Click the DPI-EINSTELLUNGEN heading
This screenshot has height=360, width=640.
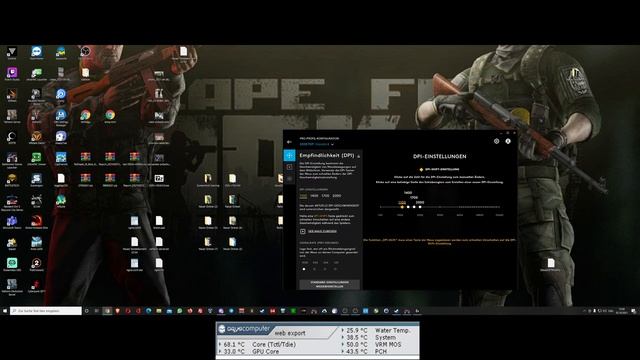(440, 156)
